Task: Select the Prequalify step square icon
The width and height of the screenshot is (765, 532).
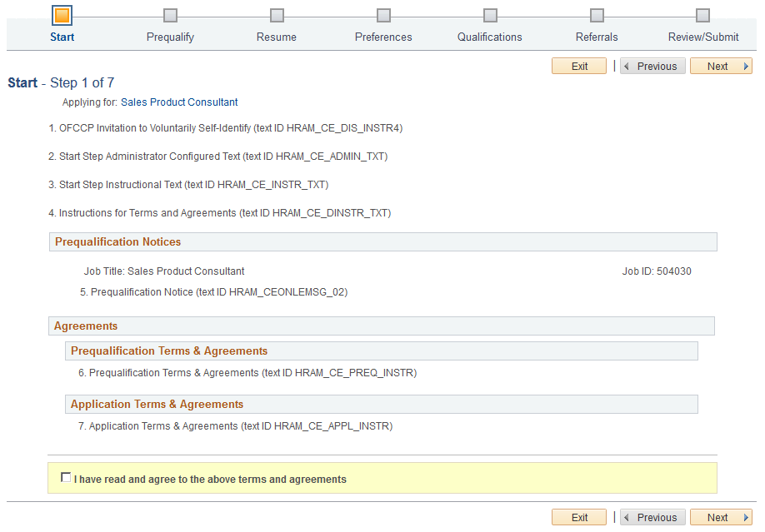Action: click(x=170, y=16)
